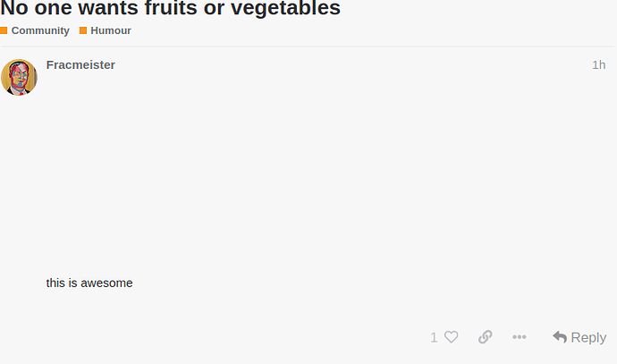Like the post with the heart icon
This screenshot has width=617, height=364.
pyautogui.click(x=451, y=337)
